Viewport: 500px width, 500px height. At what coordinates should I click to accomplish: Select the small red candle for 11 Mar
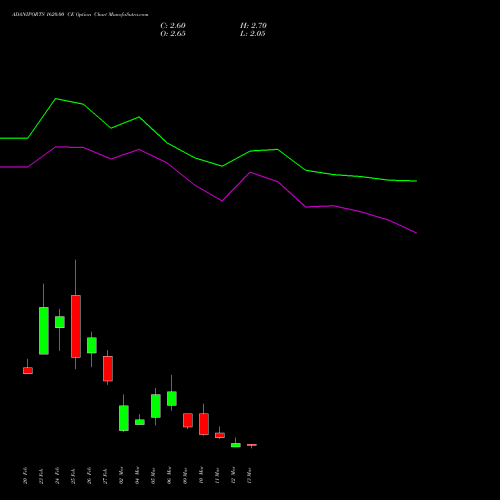220,435
